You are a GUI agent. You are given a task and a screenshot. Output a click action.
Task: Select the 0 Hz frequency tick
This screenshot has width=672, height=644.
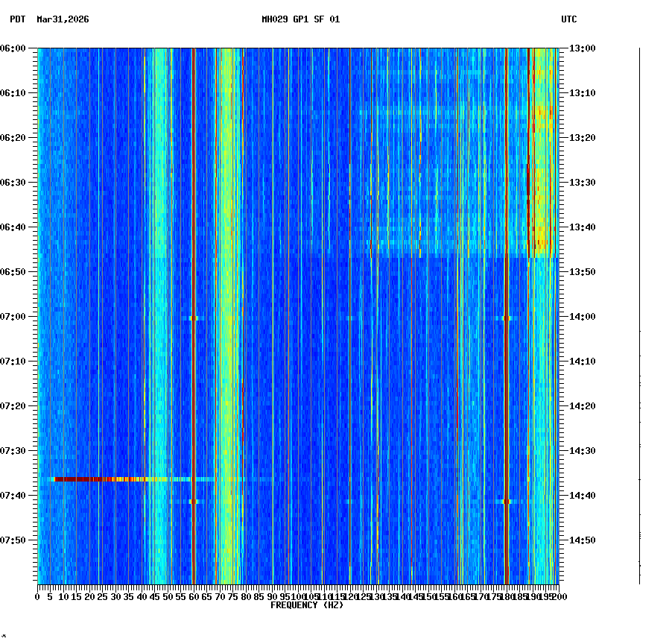pos(36,597)
